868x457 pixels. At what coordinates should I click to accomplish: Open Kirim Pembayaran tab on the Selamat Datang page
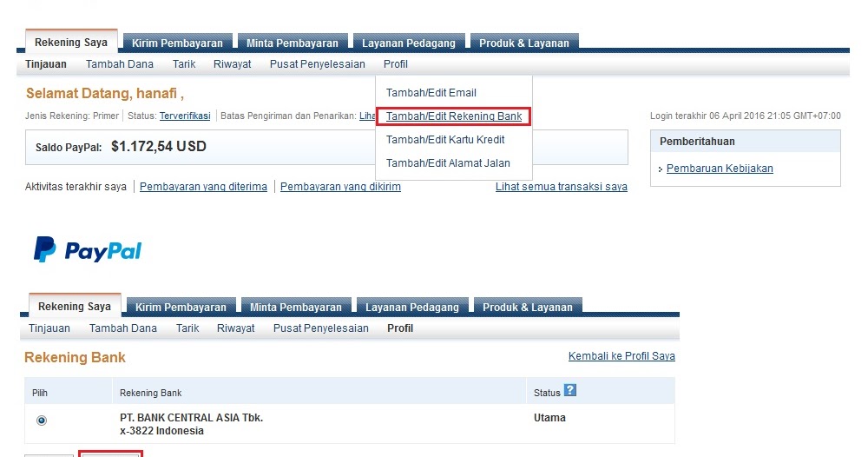pos(177,43)
